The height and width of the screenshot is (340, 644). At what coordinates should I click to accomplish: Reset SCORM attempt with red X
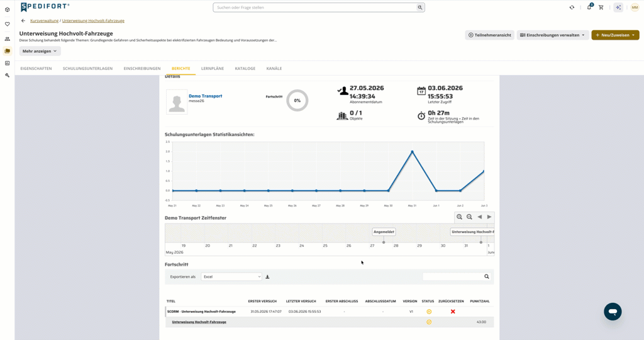[453, 312]
